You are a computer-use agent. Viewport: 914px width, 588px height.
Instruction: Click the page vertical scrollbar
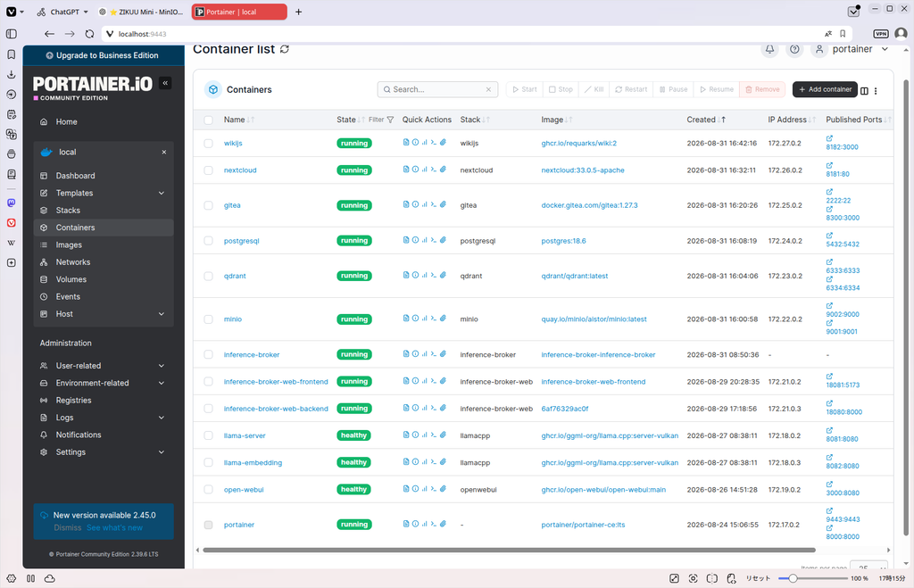click(906, 308)
